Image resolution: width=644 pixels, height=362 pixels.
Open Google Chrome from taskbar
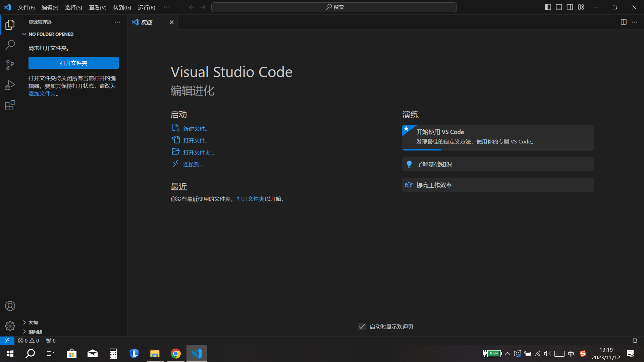[x=176, y=354]
